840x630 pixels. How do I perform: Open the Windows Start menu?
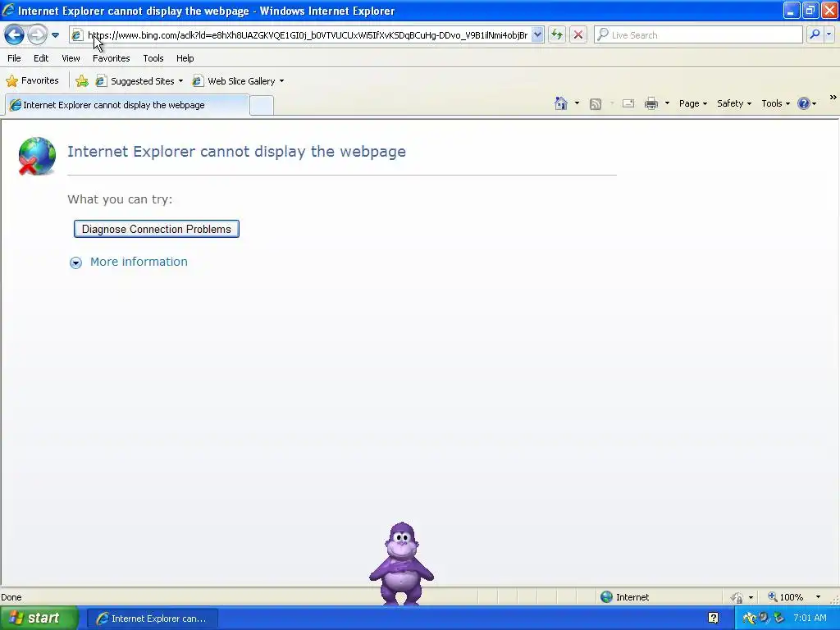click(x=39, y=619)
